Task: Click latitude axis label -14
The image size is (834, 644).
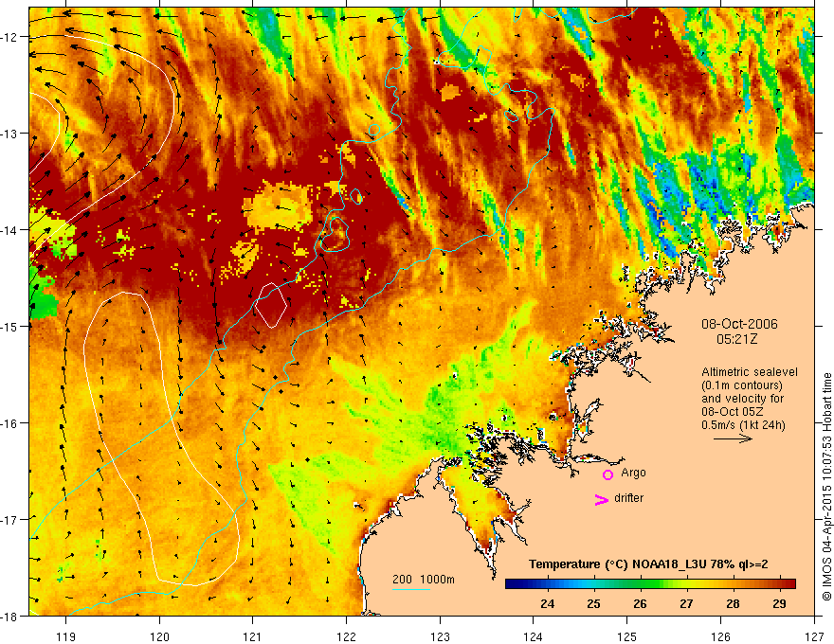Action: [9, 230]
